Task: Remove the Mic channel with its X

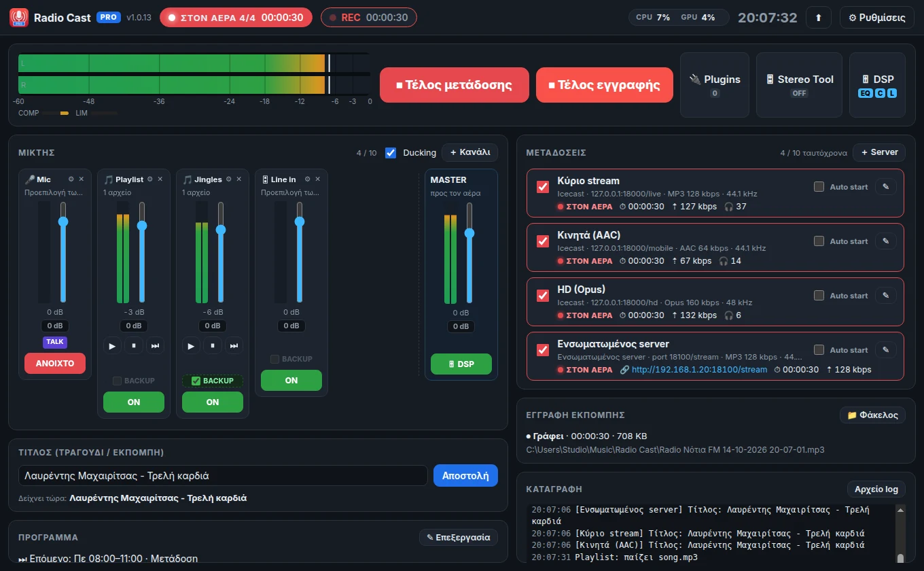Action: pyautogui.click(x=82, y=179)
